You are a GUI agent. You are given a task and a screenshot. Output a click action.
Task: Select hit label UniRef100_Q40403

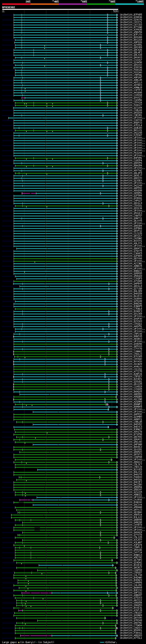tap(131, 58)
